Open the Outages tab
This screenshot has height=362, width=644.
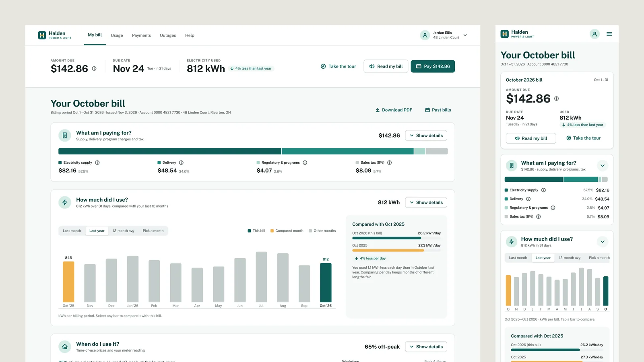[168, 35]
